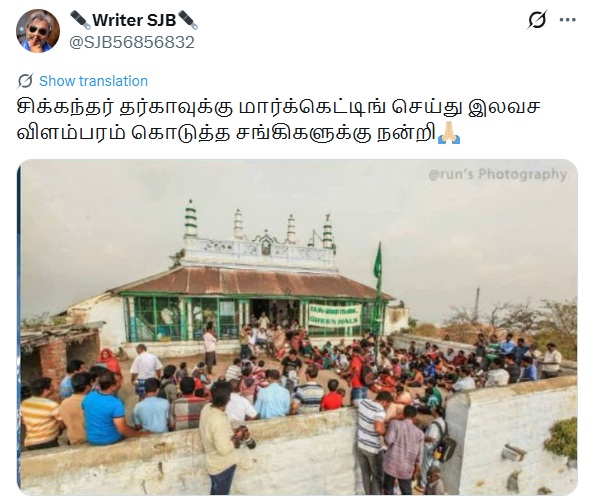Viewport: 594px width, 504px height.
Task: Click the folded hands emoji in tweet
Action: [x=449, y=134]
